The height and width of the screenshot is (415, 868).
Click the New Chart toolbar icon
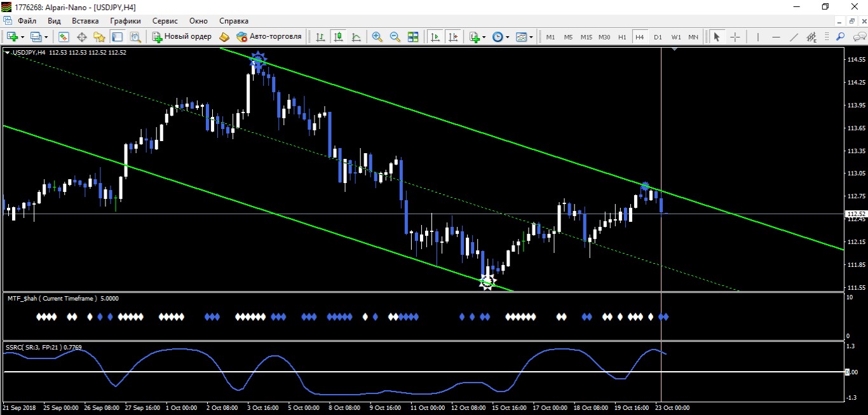pyautogui.click(x=12, y=37)
